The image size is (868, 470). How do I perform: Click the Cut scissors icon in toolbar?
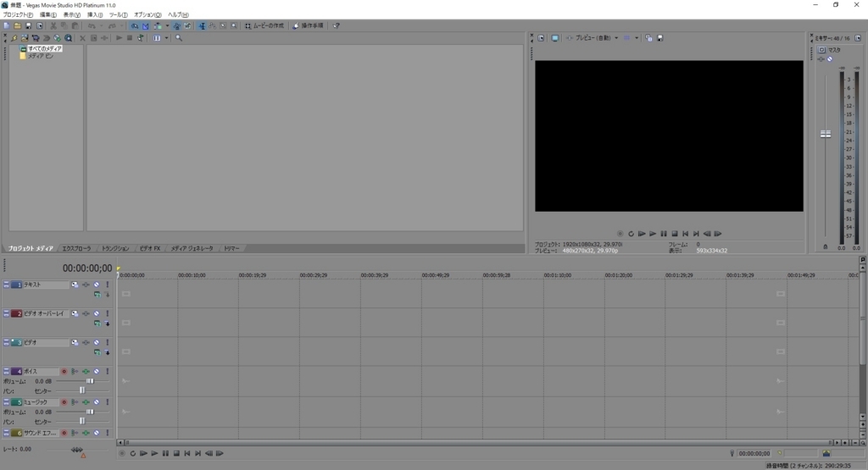click(x=53, y=25)
